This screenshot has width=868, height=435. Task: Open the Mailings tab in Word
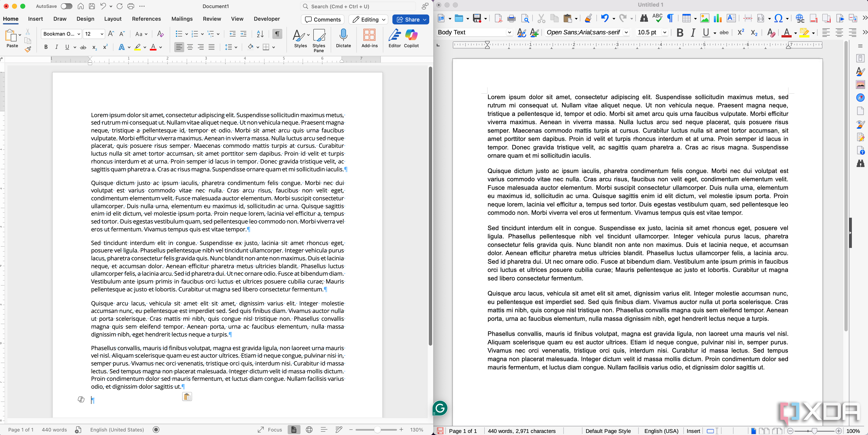pyautogui.click(x=182, y=19)
